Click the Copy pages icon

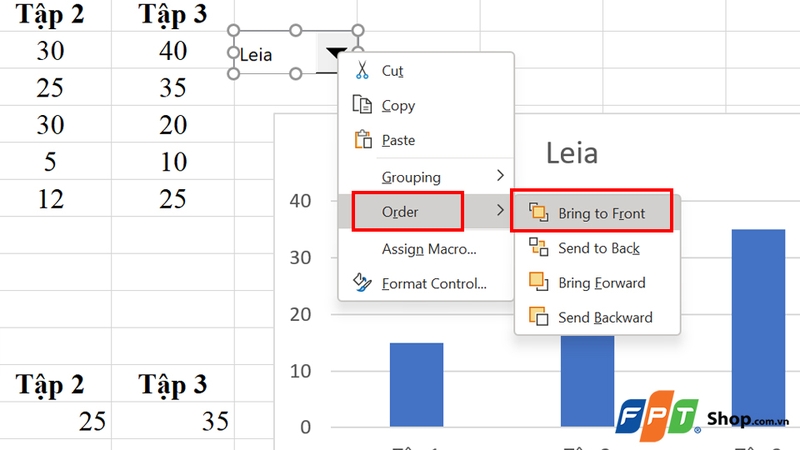(362, 105)
